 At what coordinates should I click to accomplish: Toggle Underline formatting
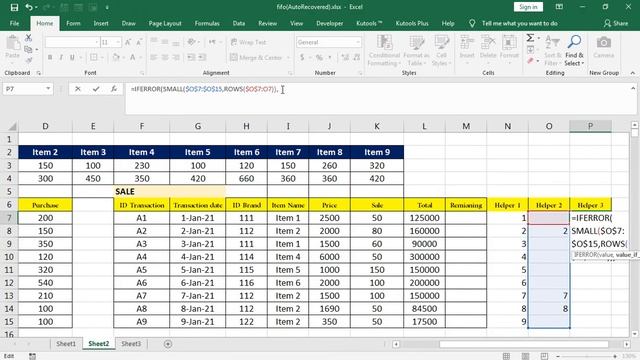click(72, 58)
